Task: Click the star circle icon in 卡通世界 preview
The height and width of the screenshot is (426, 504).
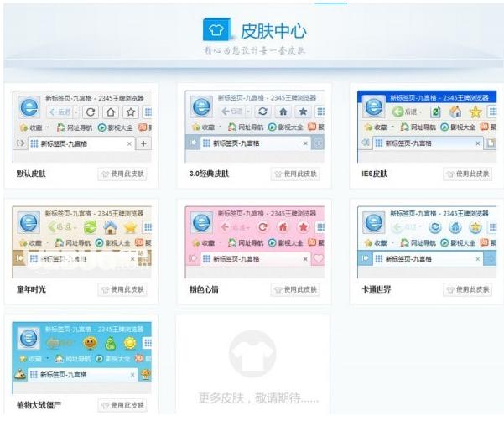Action: point(475,227)
